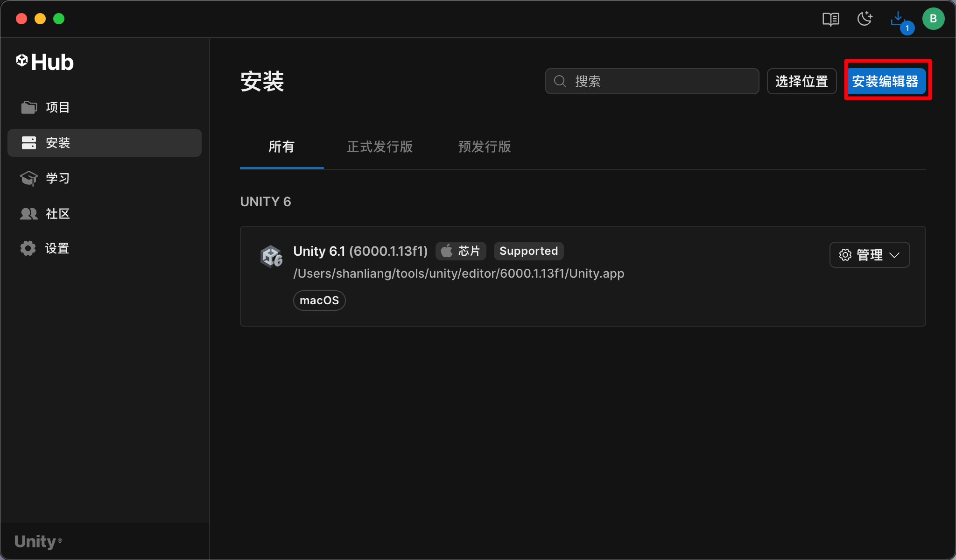This screenshot has height=560, width=956.
Task: Click the Unity Hub logo
Action: pos(45,62)
